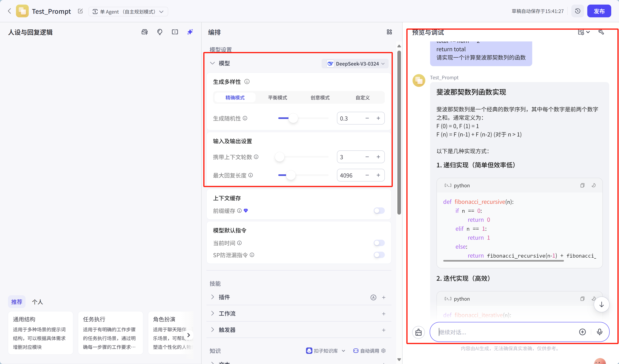Click the Test_Prompt bot avatar icon in header
This screenshot has height=364, width=619.
pyautogui.click(x=22, y=11)
